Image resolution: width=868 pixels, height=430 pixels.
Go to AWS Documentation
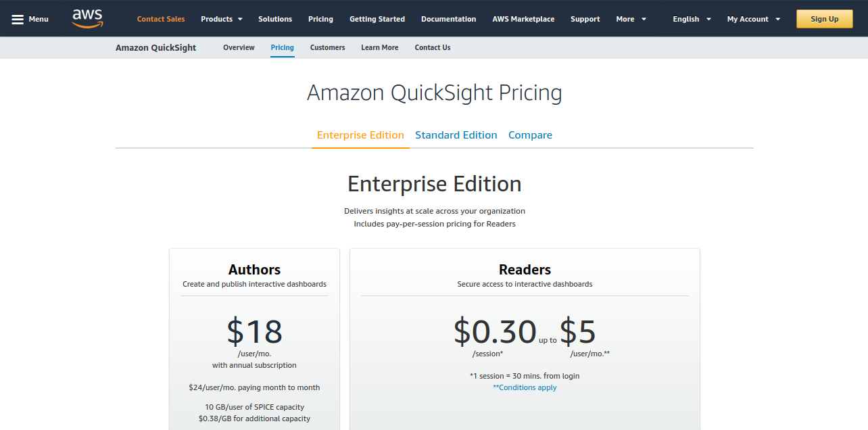click(x=448, y=19)
